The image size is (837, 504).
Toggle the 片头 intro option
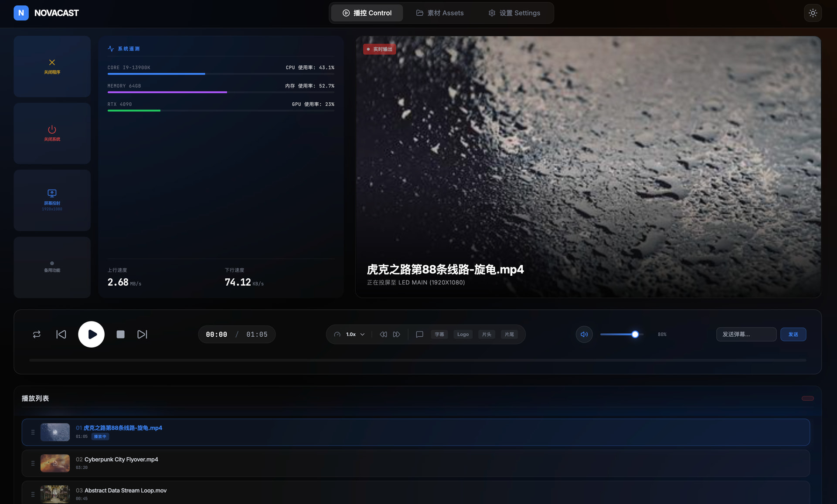point(487,334)
